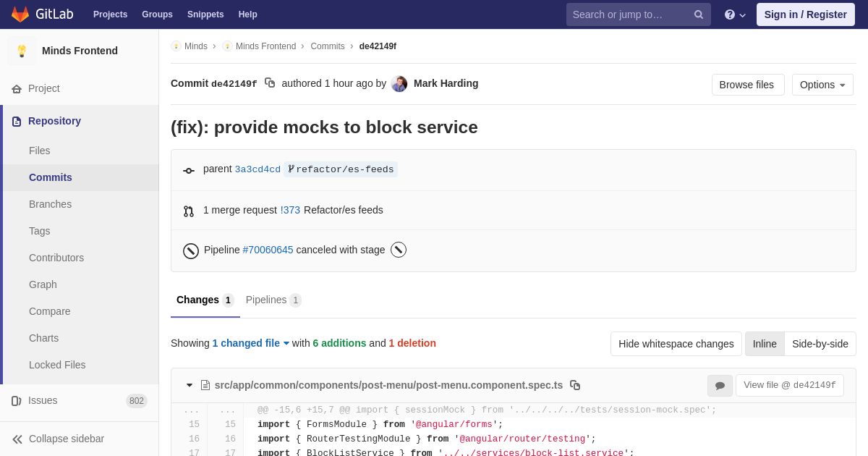868x456 pixels.
Task: Click Mark Harding's avatar
Action: [399, 84]
